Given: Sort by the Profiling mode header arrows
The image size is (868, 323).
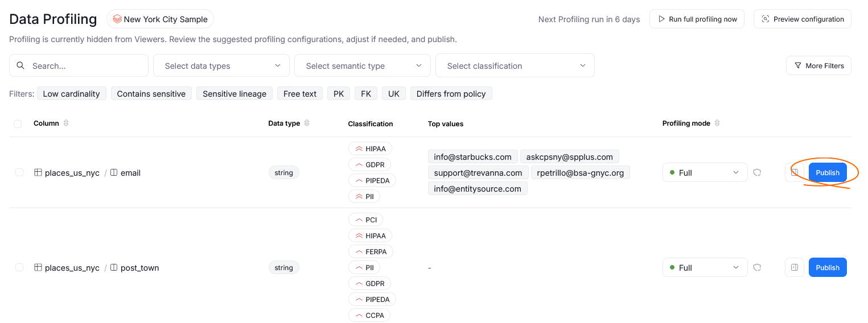Looking at the screenshot, I should 717,123.
